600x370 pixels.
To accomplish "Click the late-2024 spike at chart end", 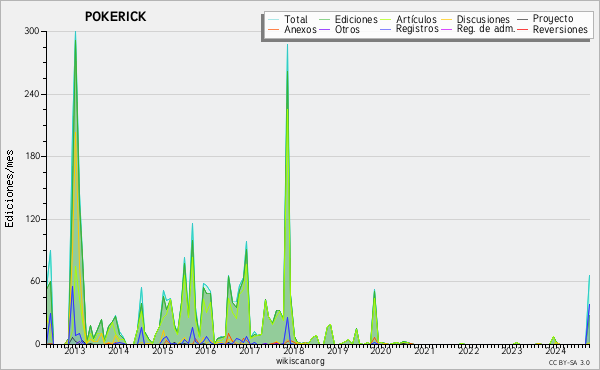I will (589, 276).
